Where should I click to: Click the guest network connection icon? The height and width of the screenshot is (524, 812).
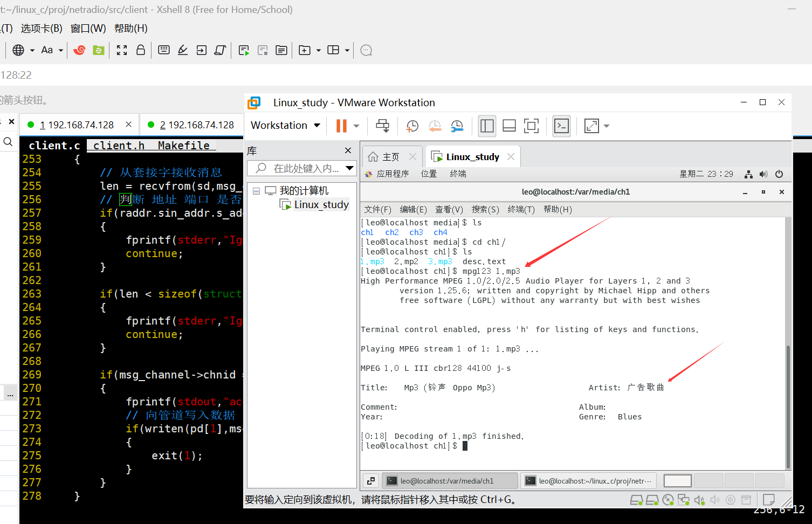(x=748, y=174)
